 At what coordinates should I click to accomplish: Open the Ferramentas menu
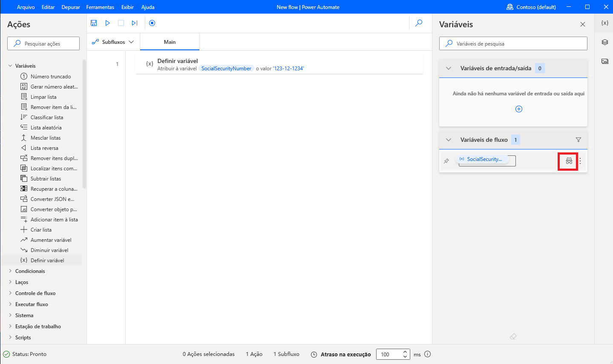pos(100,7)
